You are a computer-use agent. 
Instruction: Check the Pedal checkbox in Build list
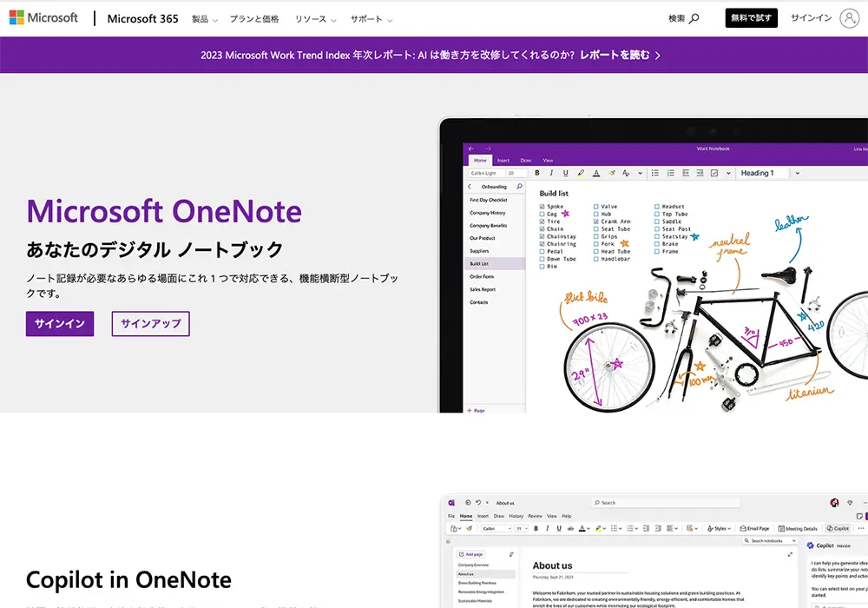coord(542,251)
